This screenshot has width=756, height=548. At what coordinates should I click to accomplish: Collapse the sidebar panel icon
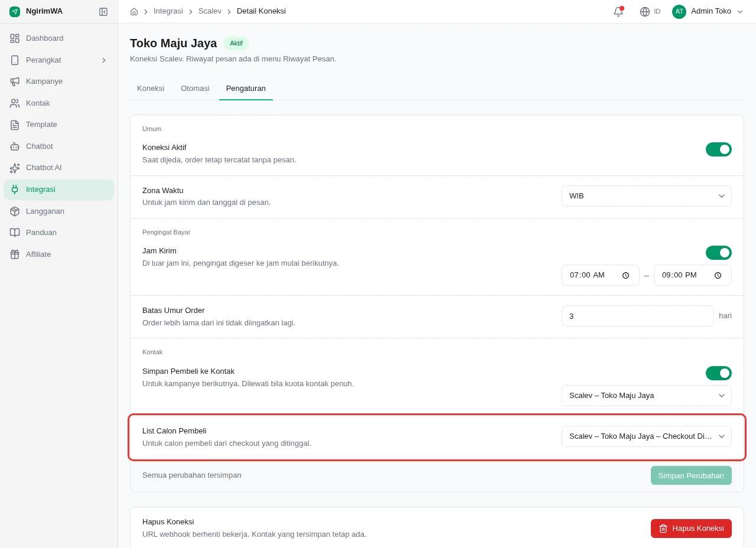click(103, 11)
